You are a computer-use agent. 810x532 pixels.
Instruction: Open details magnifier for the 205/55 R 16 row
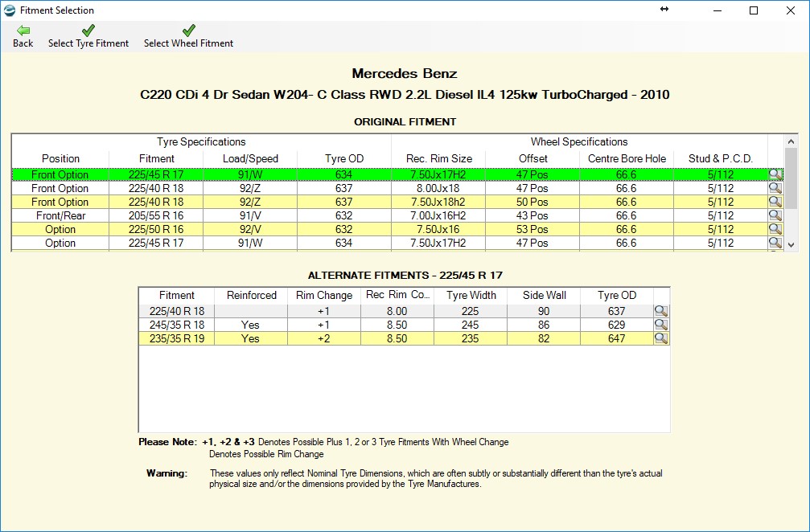click(x=775, y=215)
